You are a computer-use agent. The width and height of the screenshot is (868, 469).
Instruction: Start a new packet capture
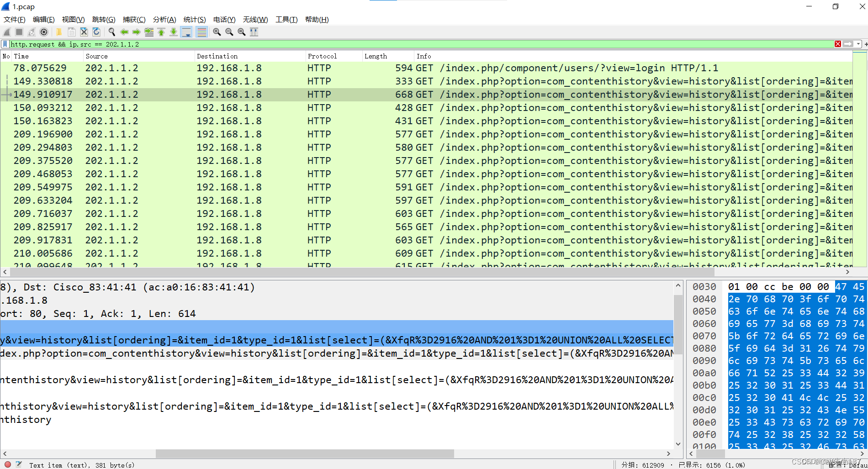(6, 32)
